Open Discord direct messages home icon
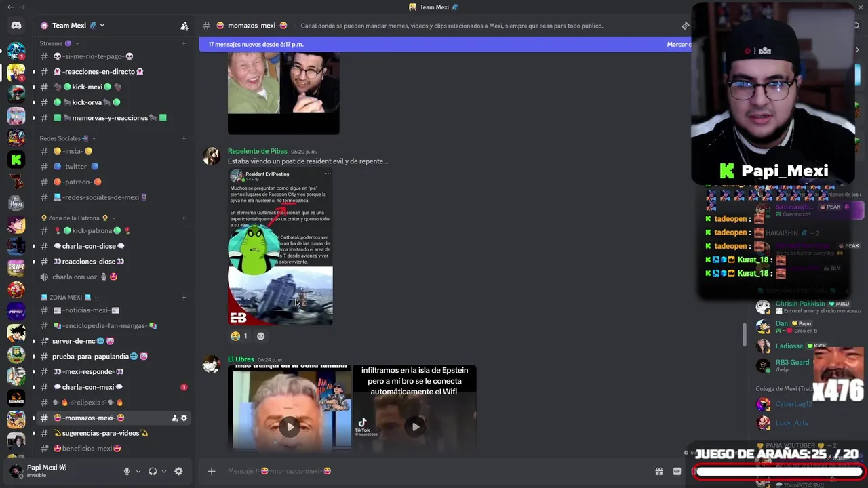The height and width of the screenshot is (488, 868). pyautogui.click(x=16, y=26)
